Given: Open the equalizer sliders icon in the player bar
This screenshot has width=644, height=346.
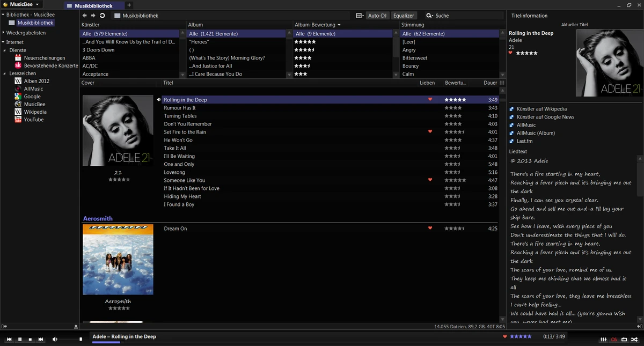Looking at the screenshot, I should click(x=603, y=340).
